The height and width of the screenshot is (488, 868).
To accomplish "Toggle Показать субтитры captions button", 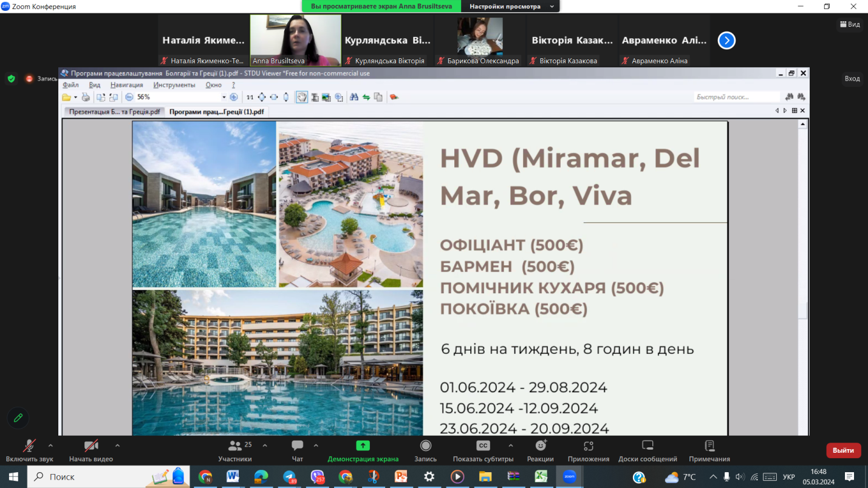I will (483, 450).
